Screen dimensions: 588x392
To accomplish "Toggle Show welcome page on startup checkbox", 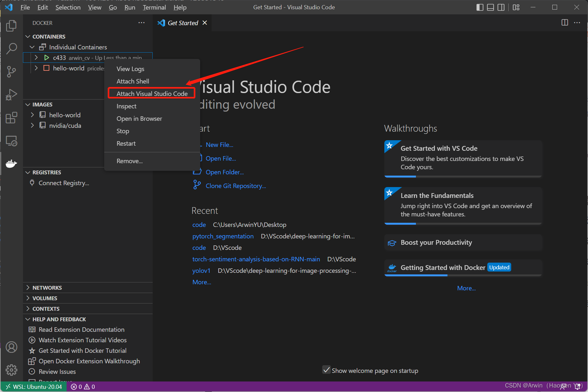I will pos(326,370).
